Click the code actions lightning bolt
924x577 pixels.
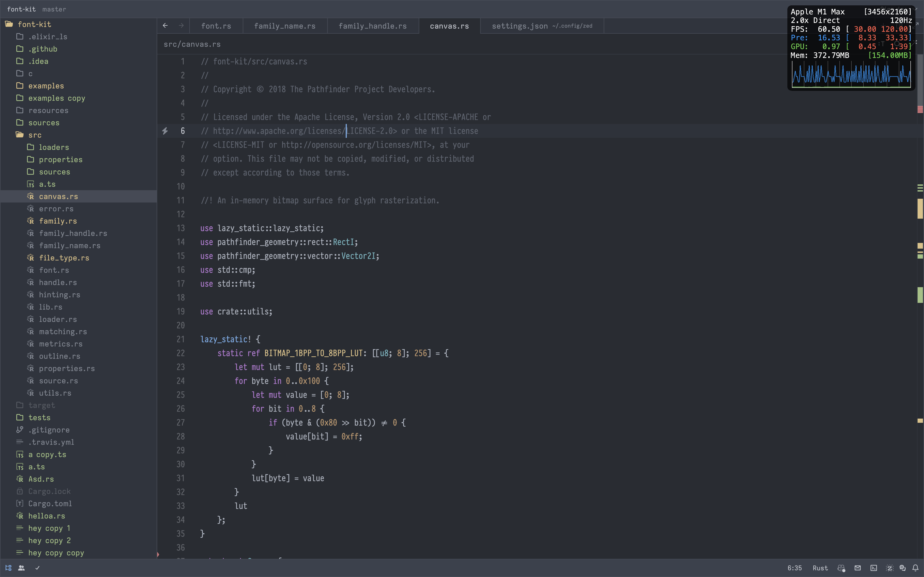pyautogui.click(x=165, y=131)
